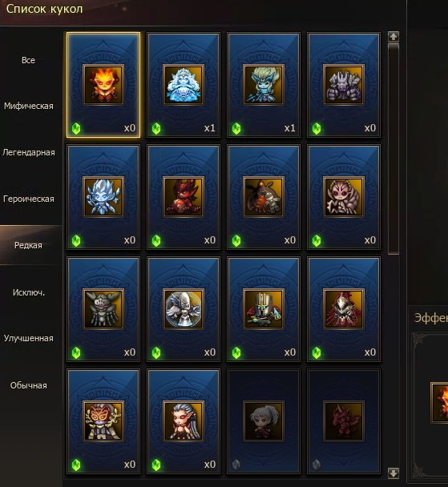Select the fire-headed doll card
The height and width of the screenshot is (487, 448).
coord(103,85)
